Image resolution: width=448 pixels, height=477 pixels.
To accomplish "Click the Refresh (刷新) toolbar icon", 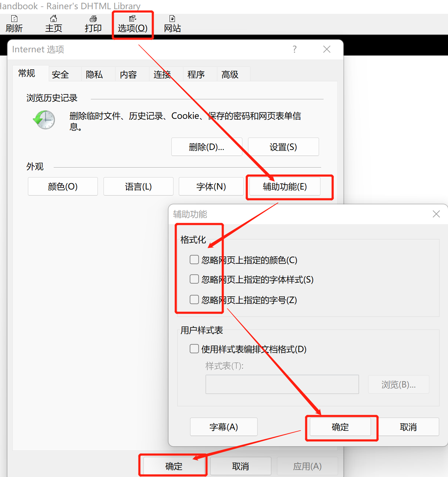I will [x=14, y=19].
